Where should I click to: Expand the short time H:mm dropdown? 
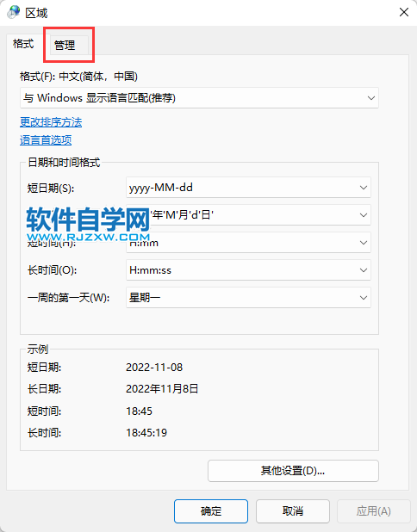point(248,243)
